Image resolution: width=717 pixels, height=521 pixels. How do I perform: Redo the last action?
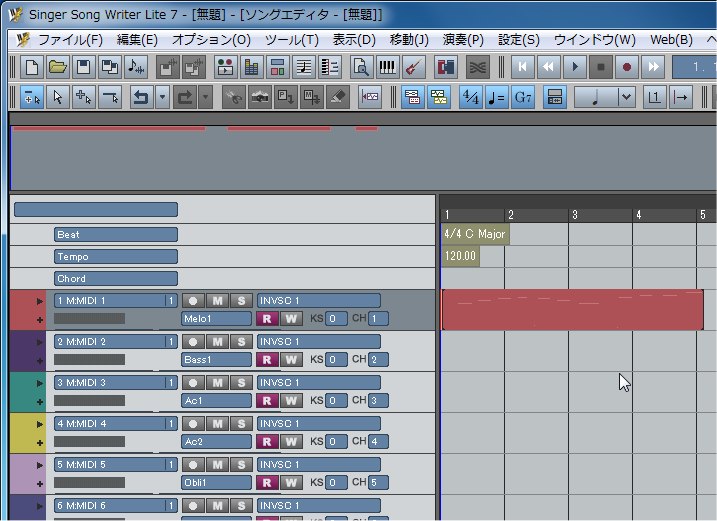pos(185,97)
